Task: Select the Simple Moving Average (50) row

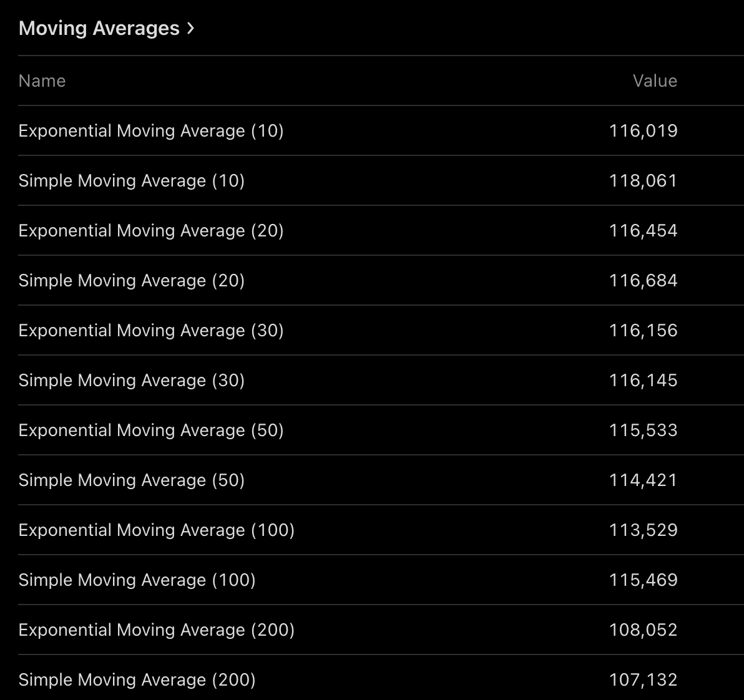Action: pos(132,480)
